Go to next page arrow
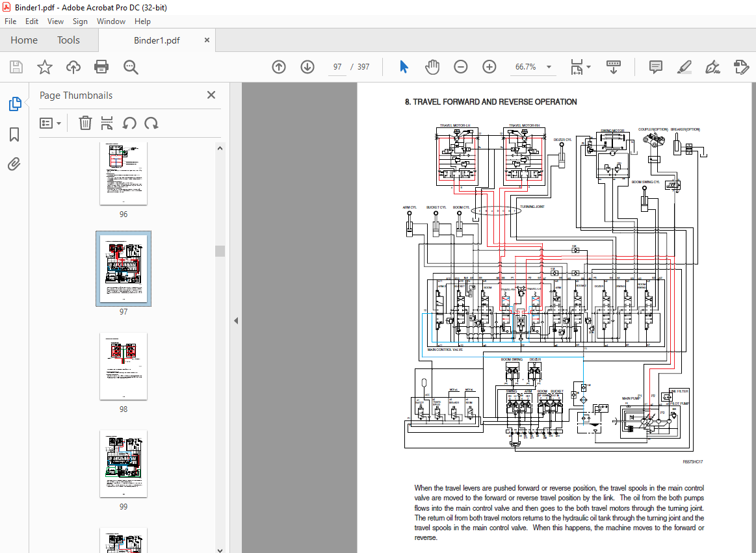 [307, 67]
